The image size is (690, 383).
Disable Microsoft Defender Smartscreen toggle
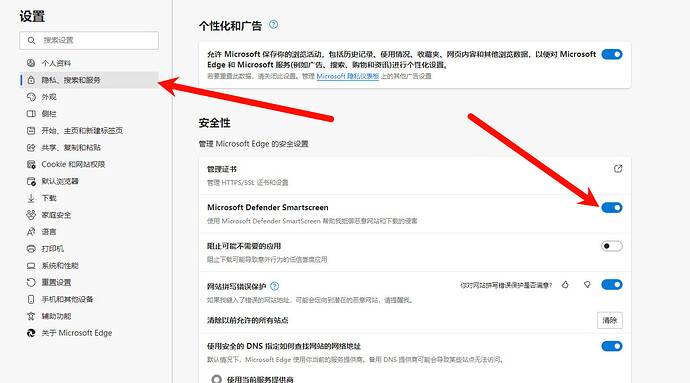(x=612, y=207)
